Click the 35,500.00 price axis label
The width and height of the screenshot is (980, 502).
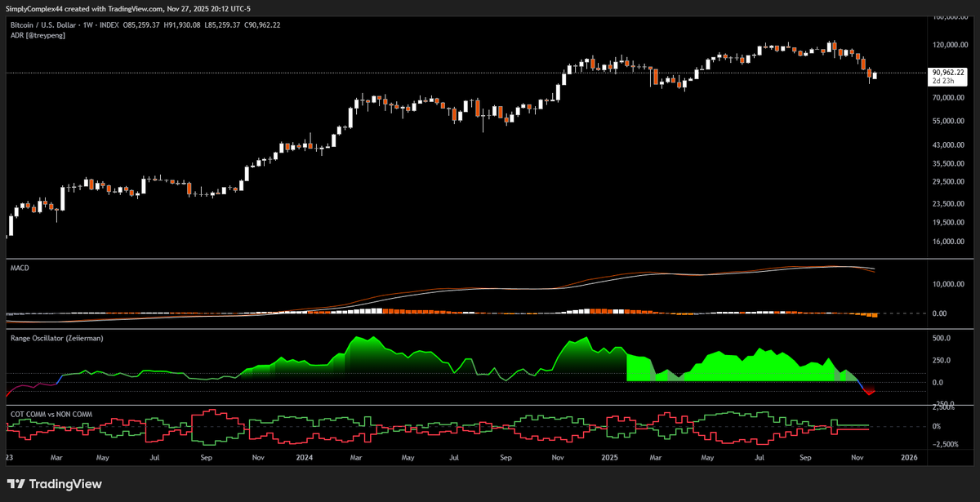(950, 163)
